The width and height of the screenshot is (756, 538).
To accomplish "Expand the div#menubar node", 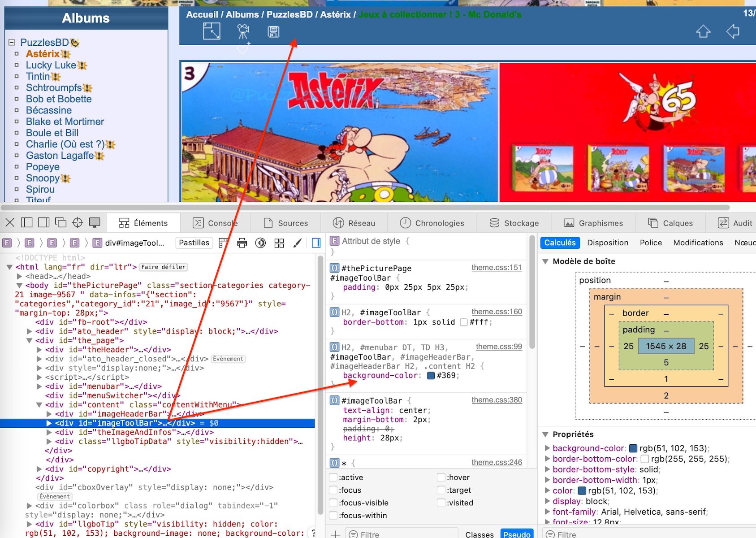I will pyautogui.click(x=39, y=386).
